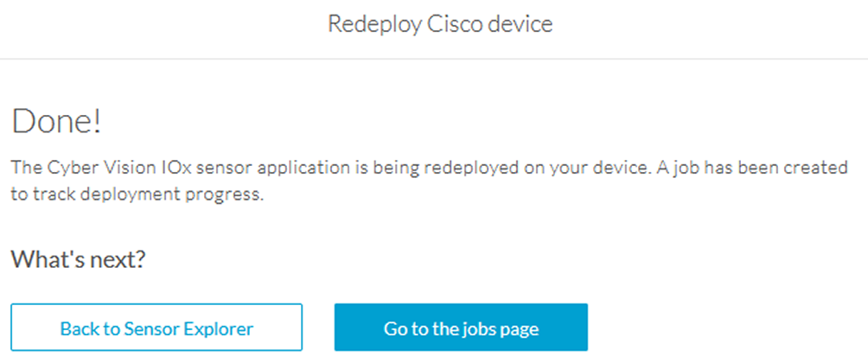Click the divider line under the title

(x=434, y=59)
